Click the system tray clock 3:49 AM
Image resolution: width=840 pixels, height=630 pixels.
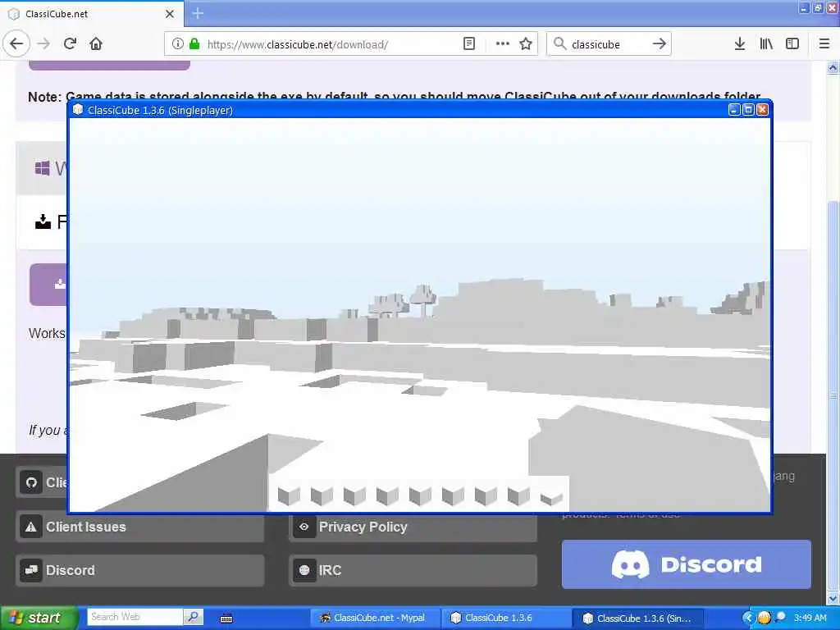(810, 618)
